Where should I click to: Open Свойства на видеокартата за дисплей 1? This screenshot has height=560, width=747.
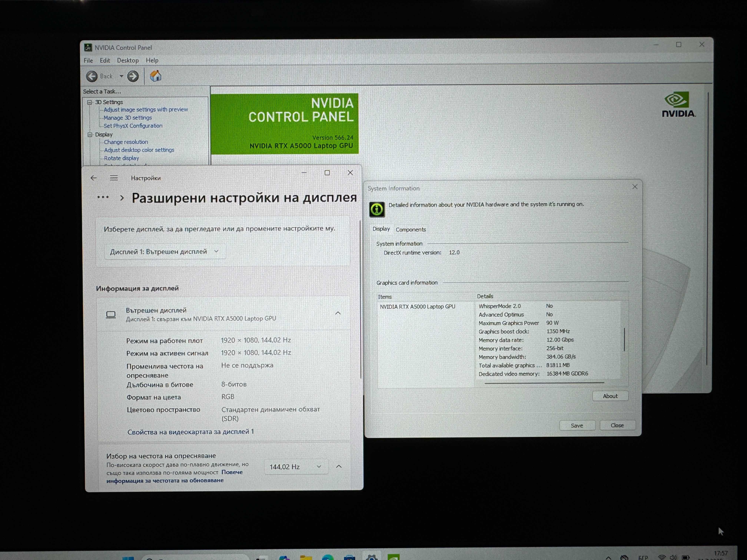[x=190, y=432]
